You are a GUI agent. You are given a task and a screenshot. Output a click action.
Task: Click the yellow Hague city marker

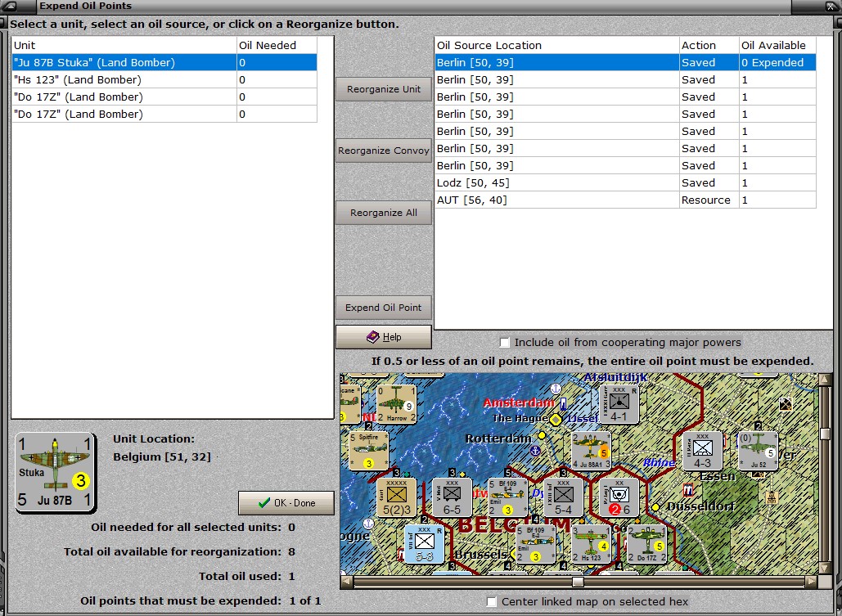556,419
